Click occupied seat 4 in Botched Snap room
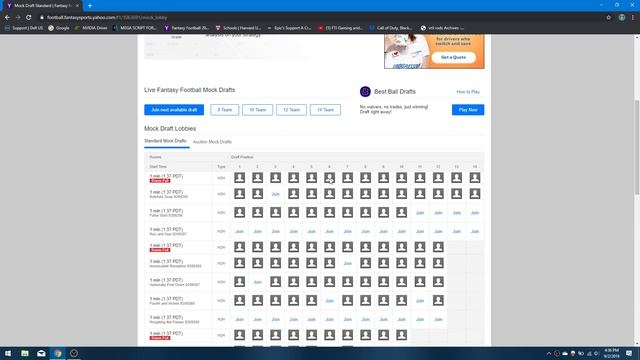Viewport: 640px width, 360px height. [293, 193]
